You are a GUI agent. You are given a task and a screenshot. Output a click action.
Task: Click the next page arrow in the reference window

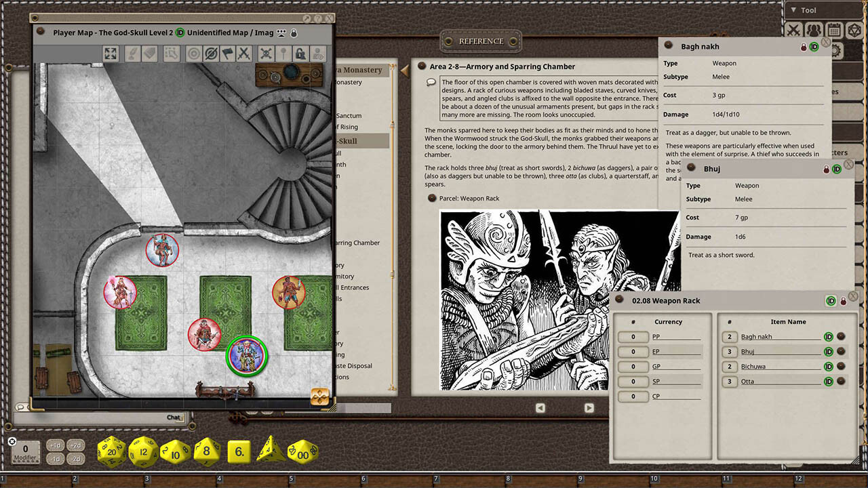pyautogui.click(x=589, y=408)
